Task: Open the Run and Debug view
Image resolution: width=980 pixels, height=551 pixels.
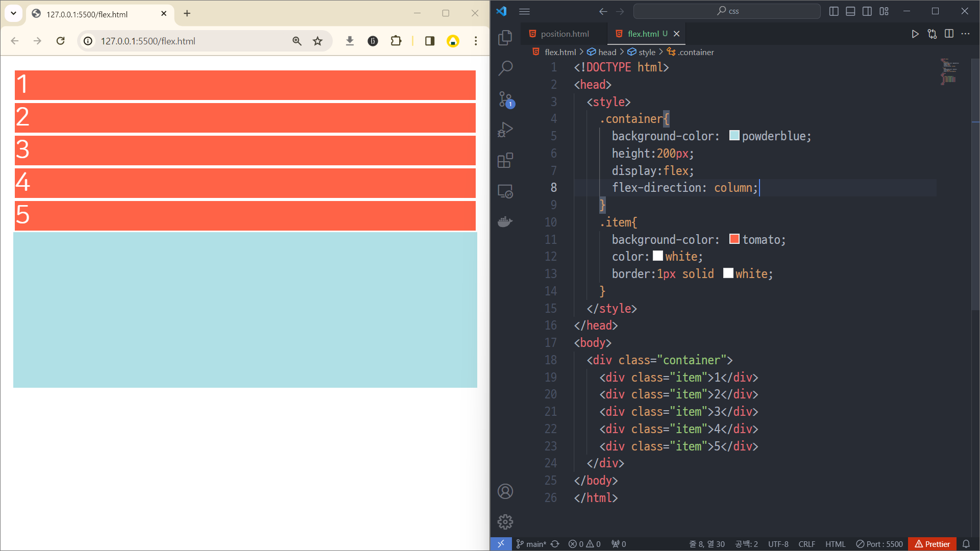Action: pos(505,130)
